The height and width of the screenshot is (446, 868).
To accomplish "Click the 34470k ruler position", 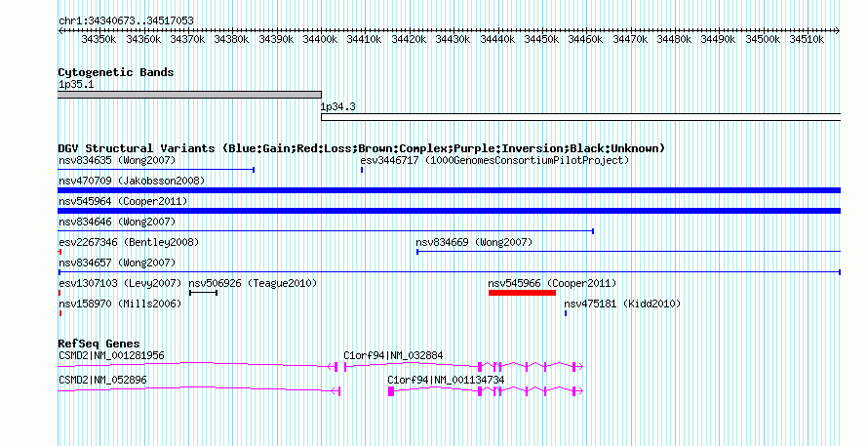I will tap(630, 40).
